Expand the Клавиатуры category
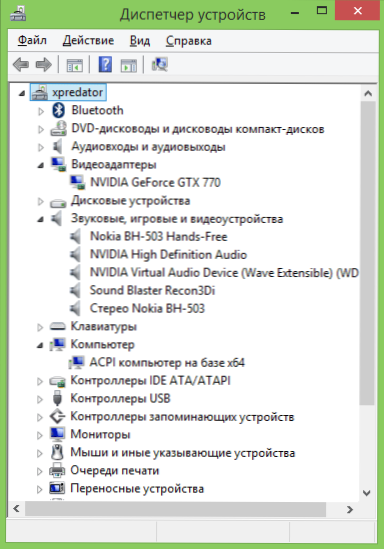 click(41, 327)
